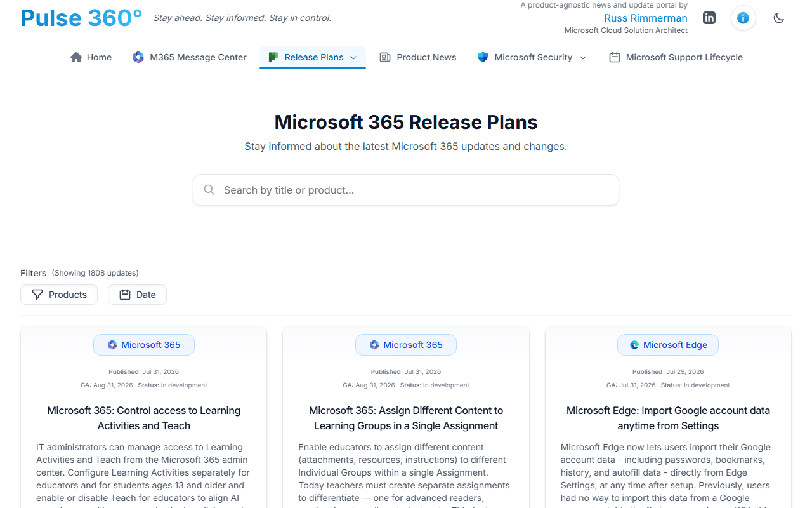Image resolution: width=812 pixels, height=508 pixels.
Task: Click the Microsoft 365 badge on Control access card
Action: pos(144,345)
